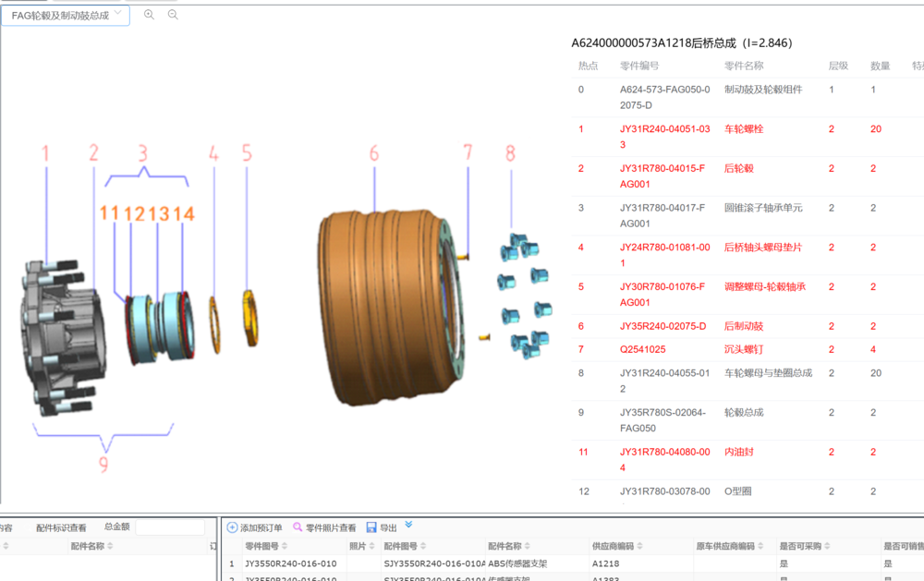Expand the double-chevron more options icon
The image size is (924, 581).
pyautogui.click(x=408, y=526)
